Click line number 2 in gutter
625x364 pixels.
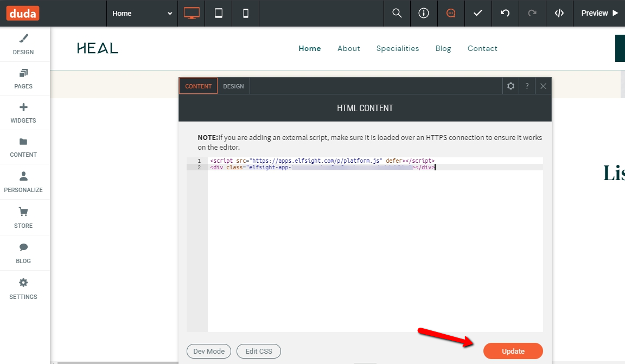click(x=199, y=168)
